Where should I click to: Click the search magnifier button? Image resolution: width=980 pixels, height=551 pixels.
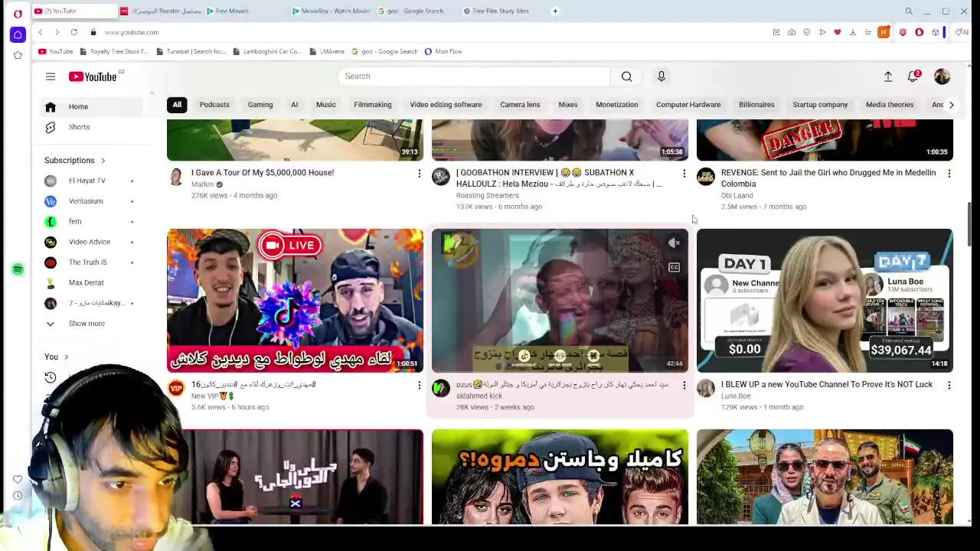click(626, 77)
